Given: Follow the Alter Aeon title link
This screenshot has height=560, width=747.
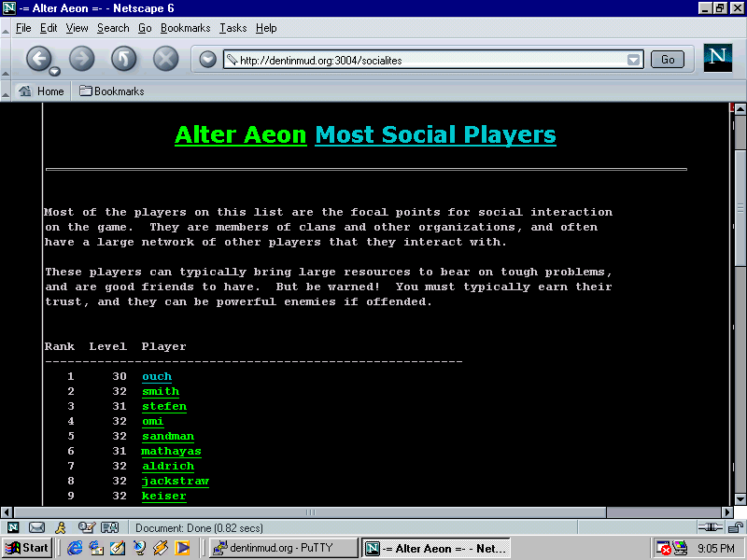Looking at the screenshot, I should pyautogui.click(x=241, y=134).
